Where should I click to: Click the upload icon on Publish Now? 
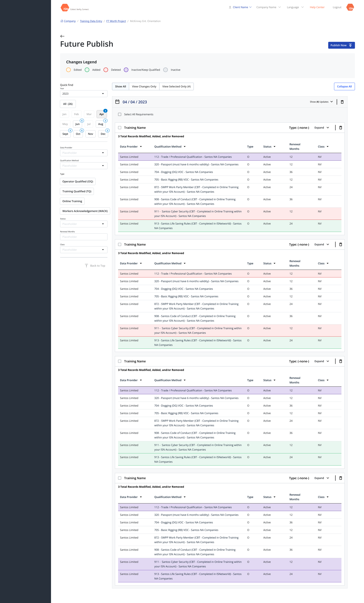[350, 45]
